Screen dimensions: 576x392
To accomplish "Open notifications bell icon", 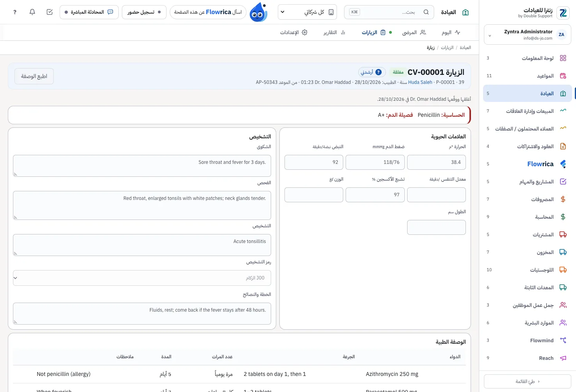I will [x=33, y=12].
